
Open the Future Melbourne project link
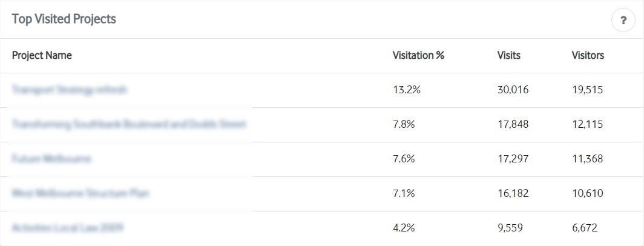(52, 159)
